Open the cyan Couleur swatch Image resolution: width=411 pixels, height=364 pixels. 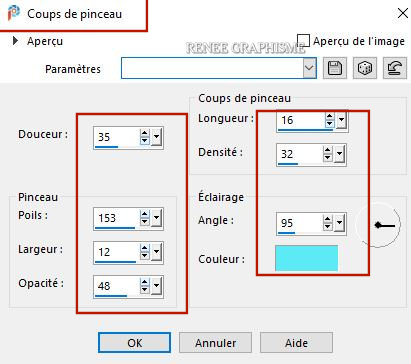point(306,258)
